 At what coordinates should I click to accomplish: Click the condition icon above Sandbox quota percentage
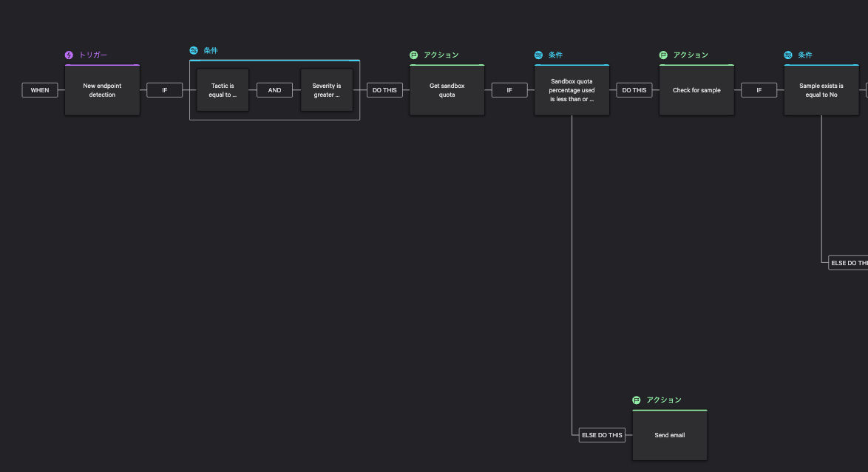point(539,55)
